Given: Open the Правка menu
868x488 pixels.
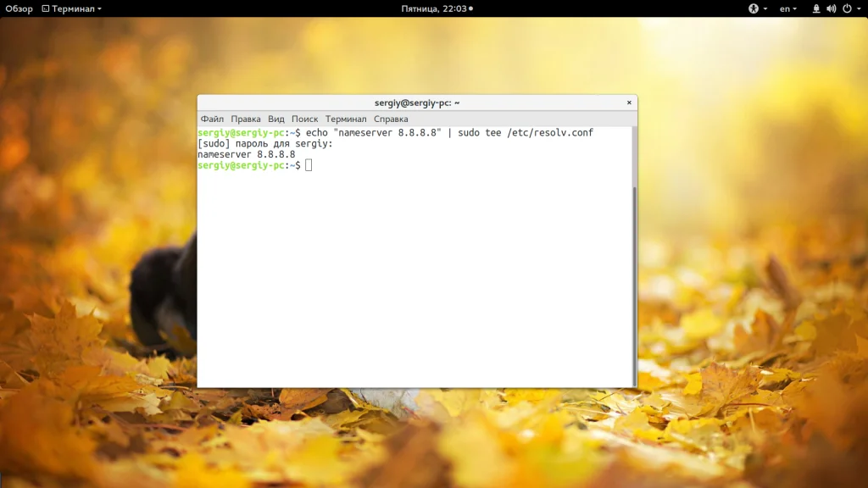Looking at the screenshot, I should coord(246,119).
